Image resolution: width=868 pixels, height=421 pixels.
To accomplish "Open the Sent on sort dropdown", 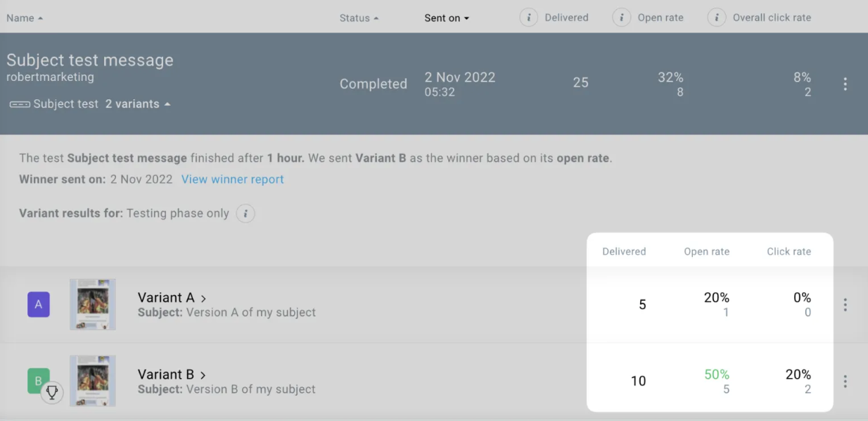I will pos(446,18).
